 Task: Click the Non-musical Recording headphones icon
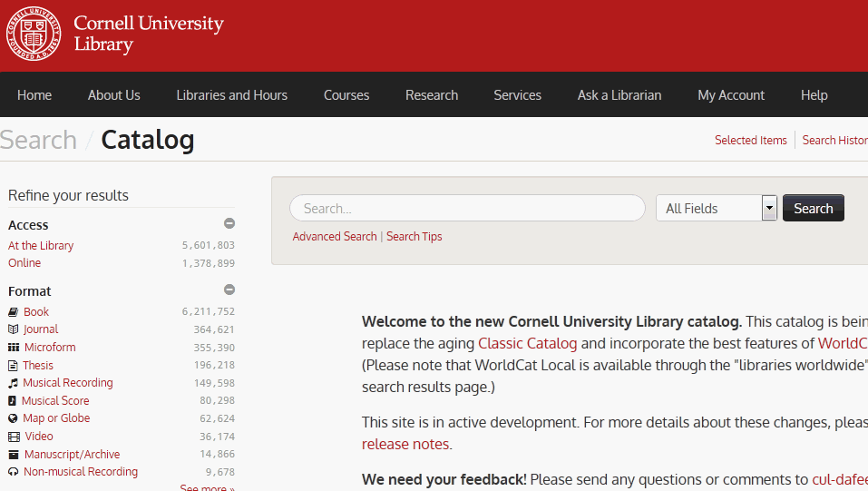coord(14,472)
